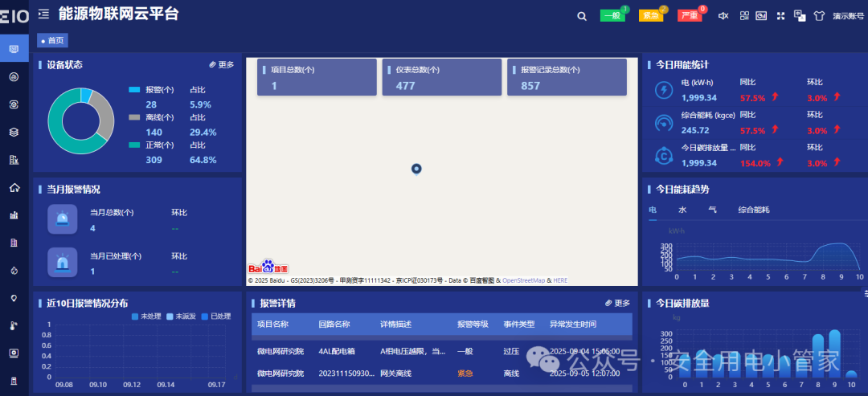Open the HERE attribution link
The image size is (868, 396).
tap(560, 280)
